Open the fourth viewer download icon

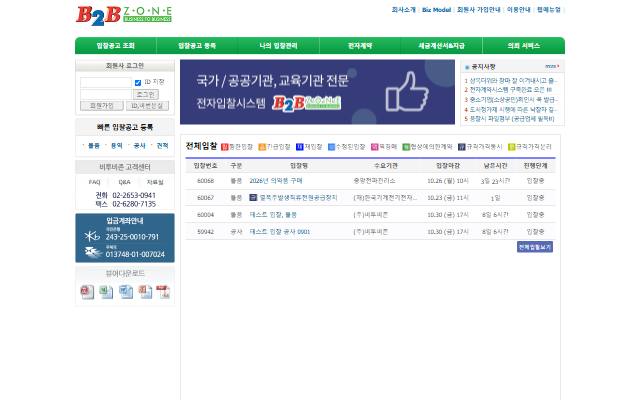145,292
